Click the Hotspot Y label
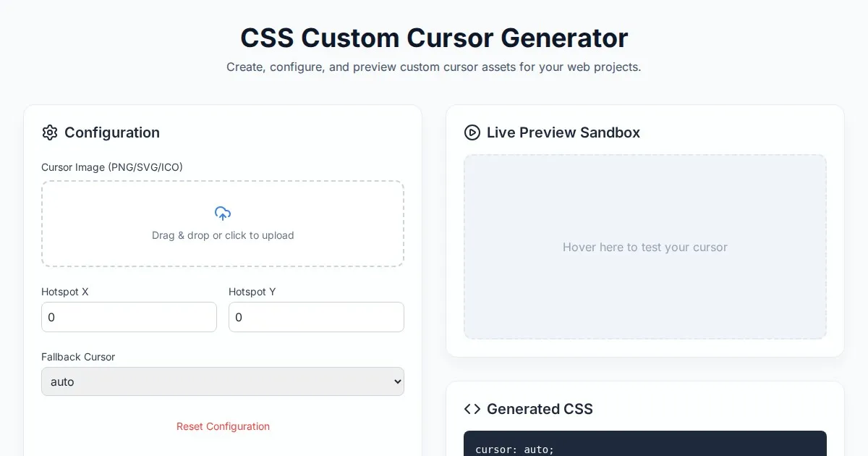Viewport: 868px width, 456px height. point(252,292)
